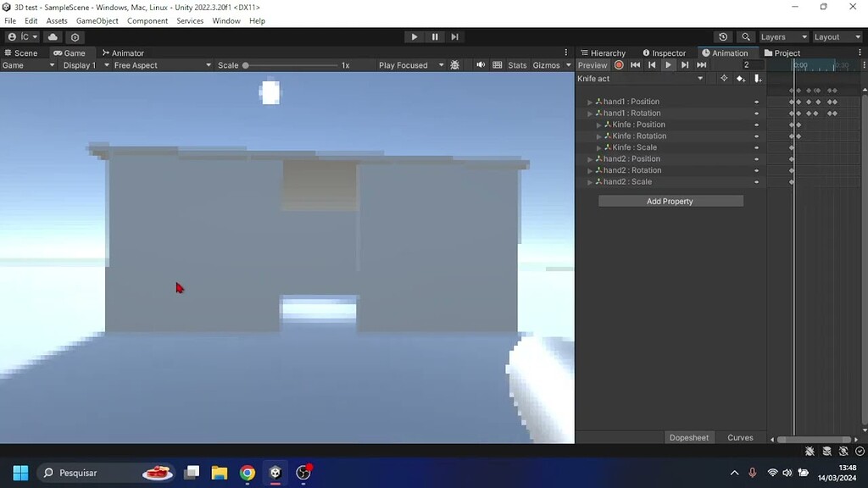Pause the game with the Pause button
The image size is (868, 488).
point(434,36)
